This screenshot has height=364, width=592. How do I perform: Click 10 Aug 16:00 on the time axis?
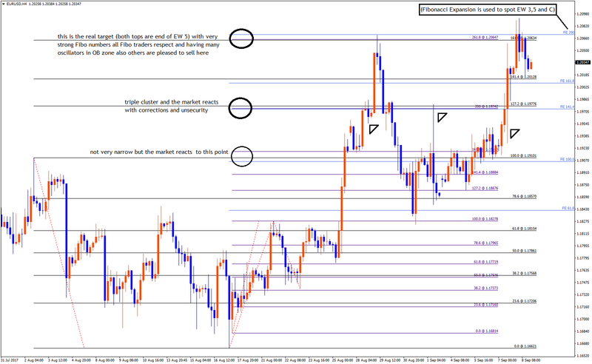152,360
